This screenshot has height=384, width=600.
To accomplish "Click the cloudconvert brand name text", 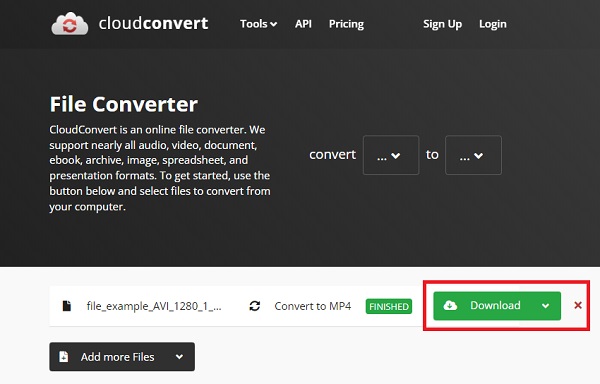I will tap(153, 23).
